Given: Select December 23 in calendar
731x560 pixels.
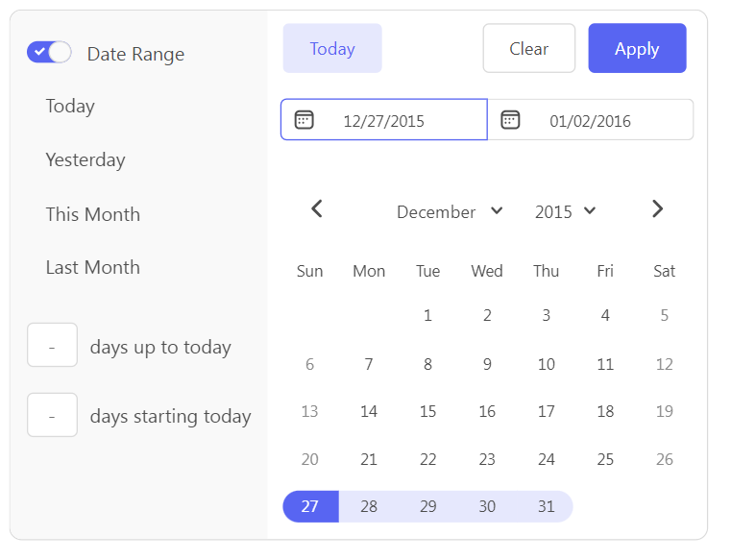Looking at the screenshot, I should click(x=487, y=460).
